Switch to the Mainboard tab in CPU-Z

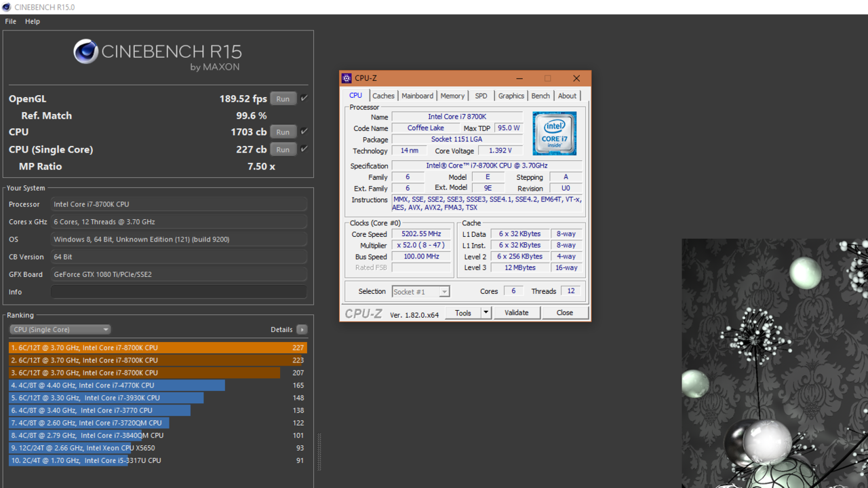(417, 96)
